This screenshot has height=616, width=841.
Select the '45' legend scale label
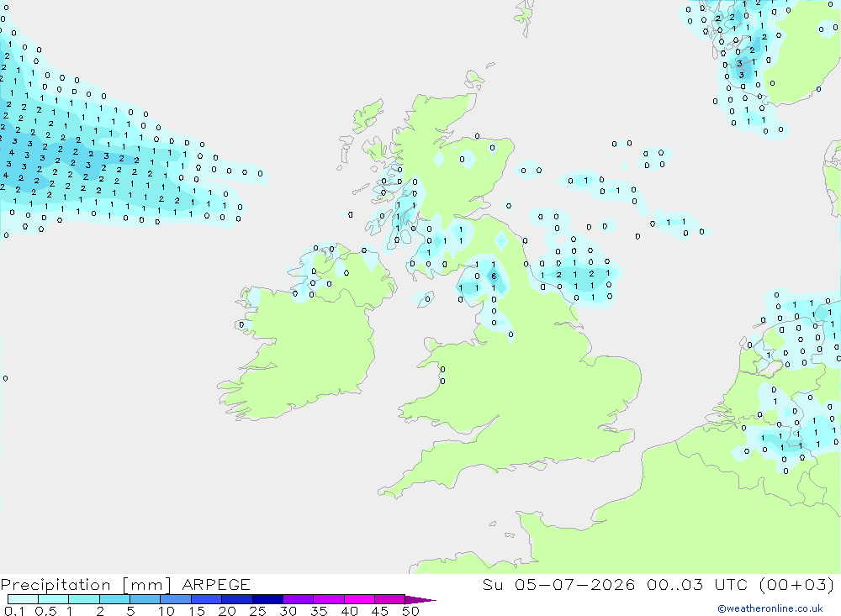click(x=380, y=611)
